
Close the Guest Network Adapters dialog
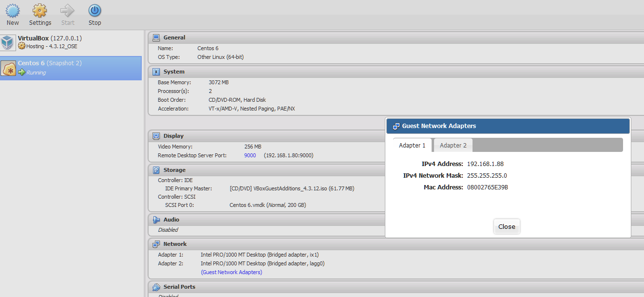point(507,226)
